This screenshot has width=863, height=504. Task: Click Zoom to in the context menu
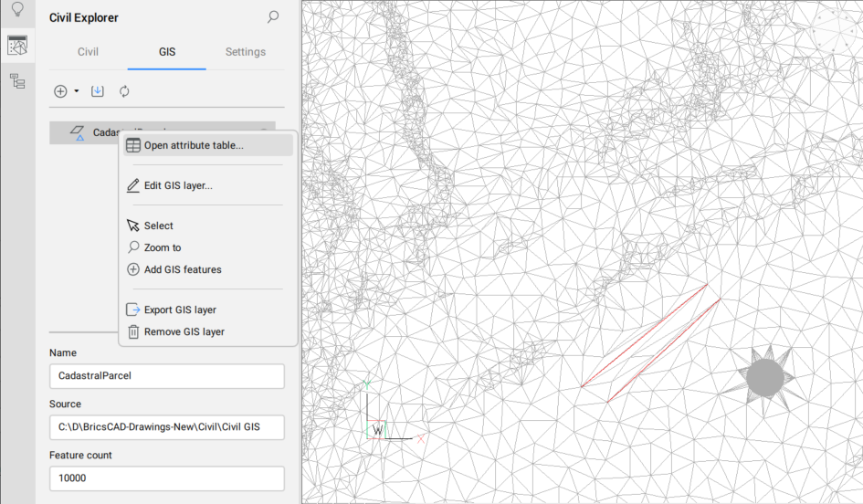click(x=163, y=247)
